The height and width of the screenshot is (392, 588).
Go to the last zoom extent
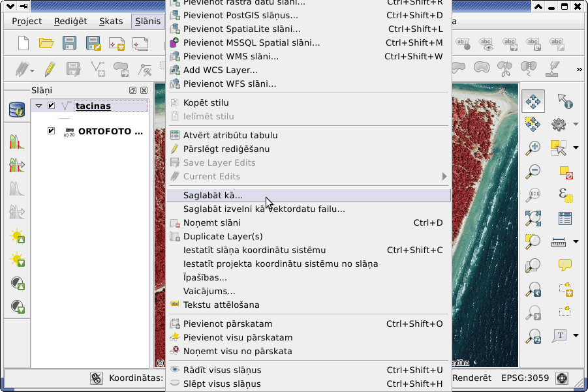(x=533, y=289)
